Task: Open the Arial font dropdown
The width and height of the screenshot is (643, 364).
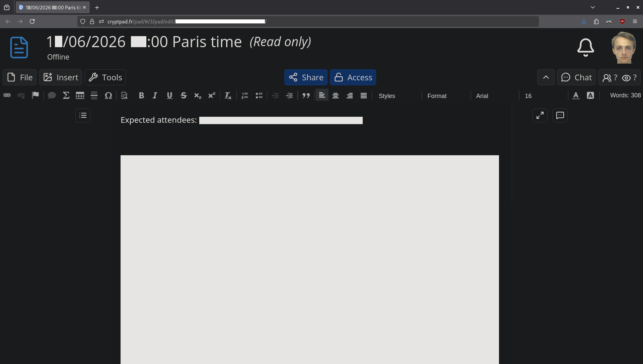Action: (495, 96)
